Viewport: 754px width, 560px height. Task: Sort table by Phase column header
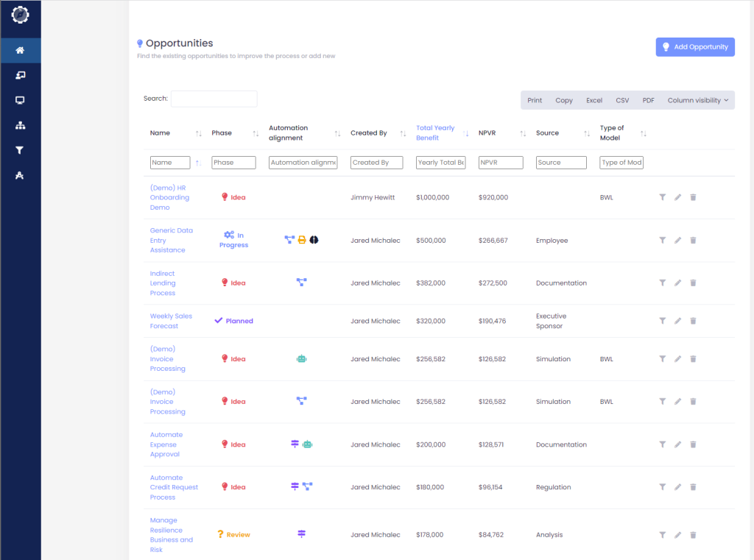coord(222,133)
